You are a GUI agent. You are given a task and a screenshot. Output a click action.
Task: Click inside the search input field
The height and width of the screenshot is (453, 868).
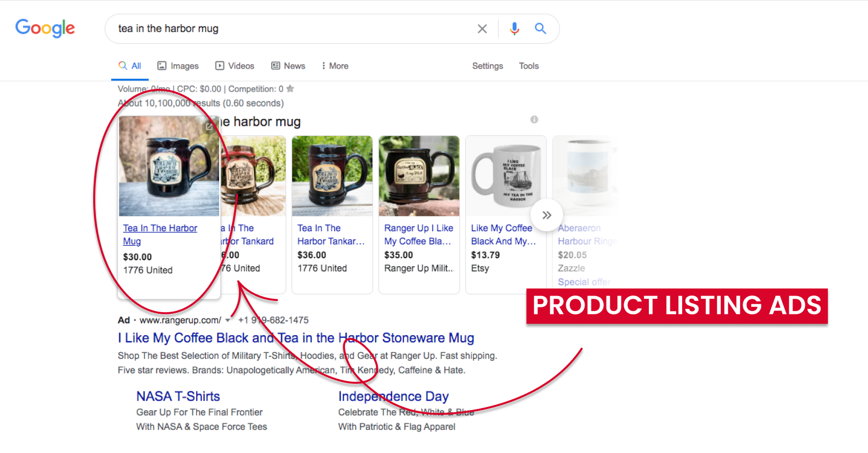[x=295, y=28]
